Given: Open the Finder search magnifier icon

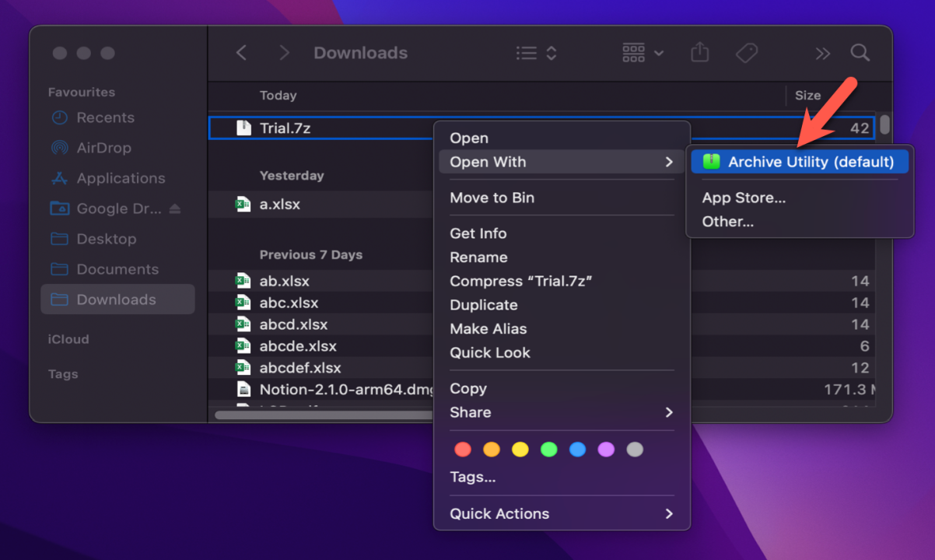Looking at the screenshot, I should pyautogui.click(x=860, y=53).
